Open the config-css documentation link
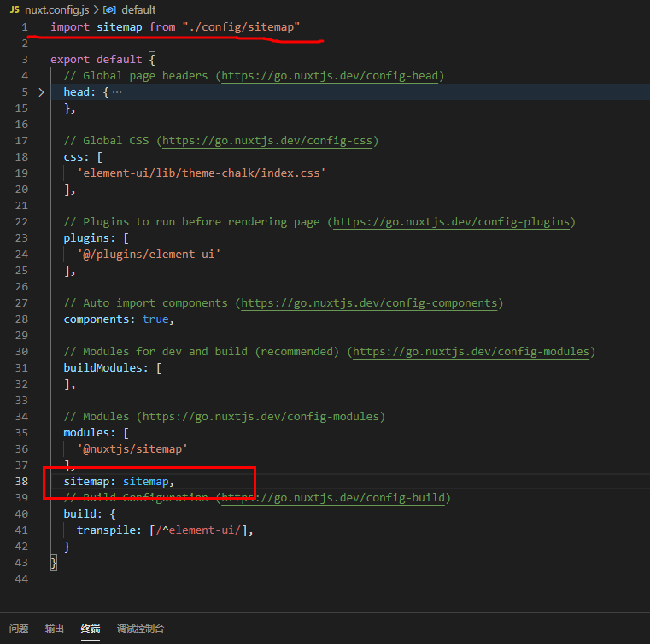650x644 pixels. click(x=267, y=141)
